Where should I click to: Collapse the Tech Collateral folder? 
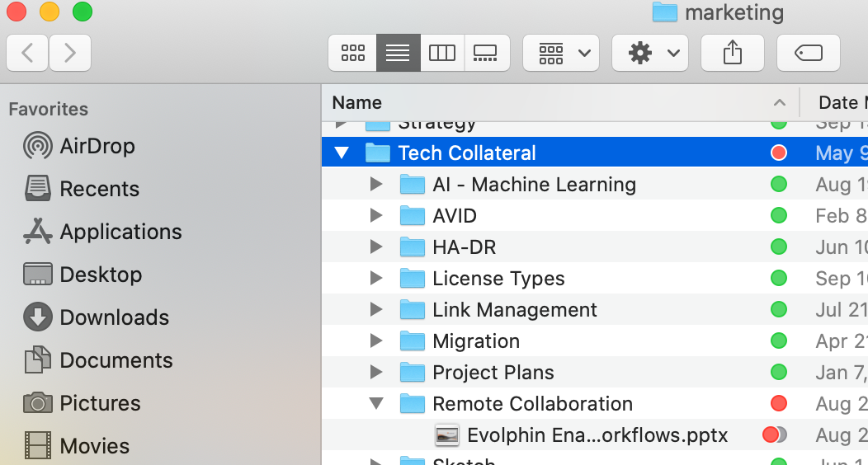pos(342,153)
